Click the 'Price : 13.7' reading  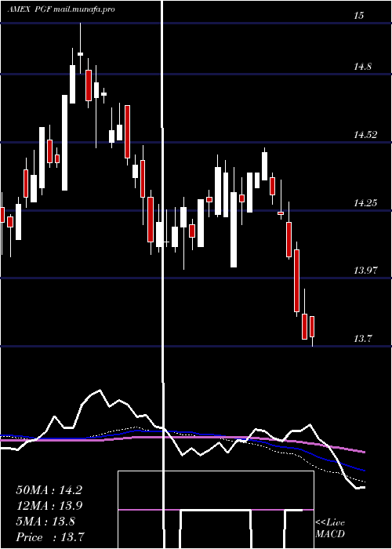tap(49, 537)
